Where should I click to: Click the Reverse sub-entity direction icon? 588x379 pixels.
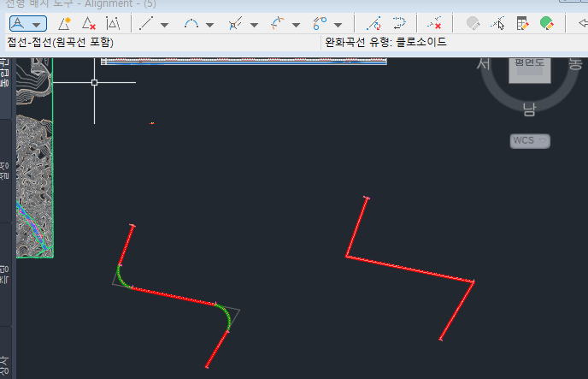pos(398,23)
